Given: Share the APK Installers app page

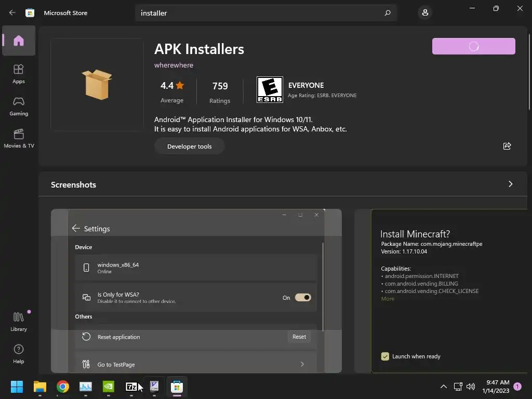Looking at the screenshot, I should (507, 146).
